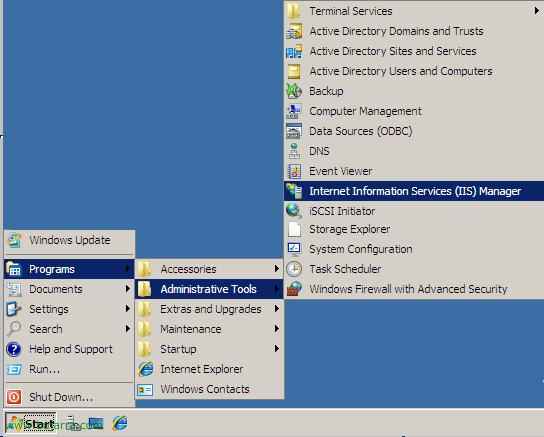Click the "Event Viewer" text
This screenshot has height=437, width=544.
341,171
